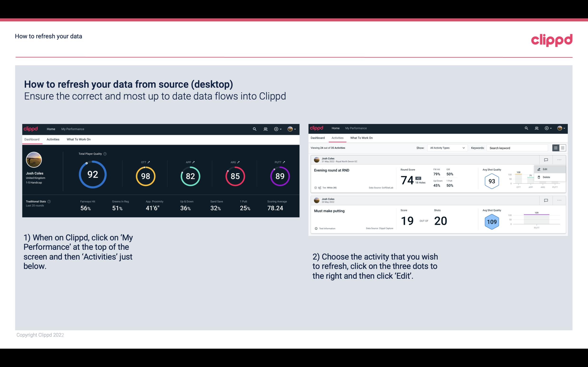
Task: Click the grid view icon in Activities panel
Action: [562, 148]
